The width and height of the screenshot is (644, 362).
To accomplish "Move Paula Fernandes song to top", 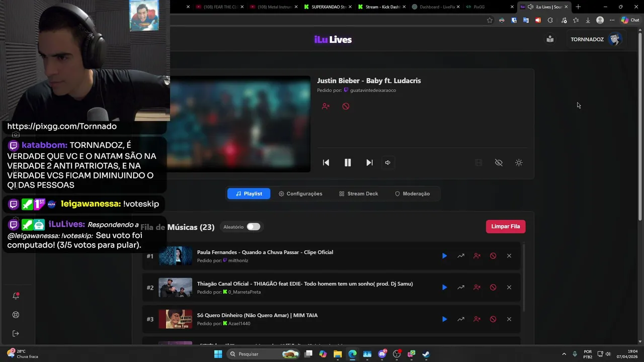I will pos(460,256).
